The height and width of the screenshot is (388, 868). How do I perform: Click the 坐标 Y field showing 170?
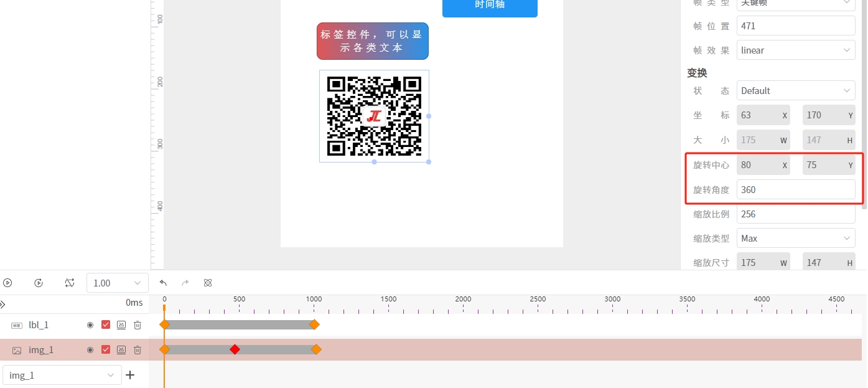pyautogui.click(x=829, y=115)
